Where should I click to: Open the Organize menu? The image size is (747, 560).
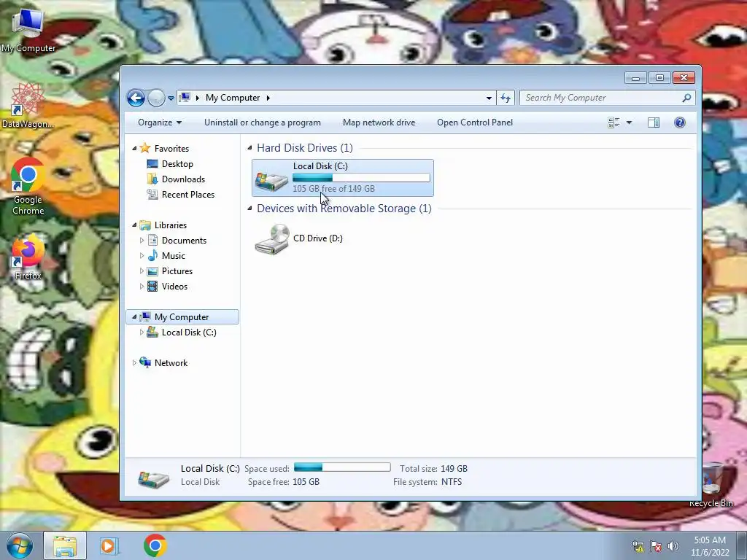coord(160,122)
